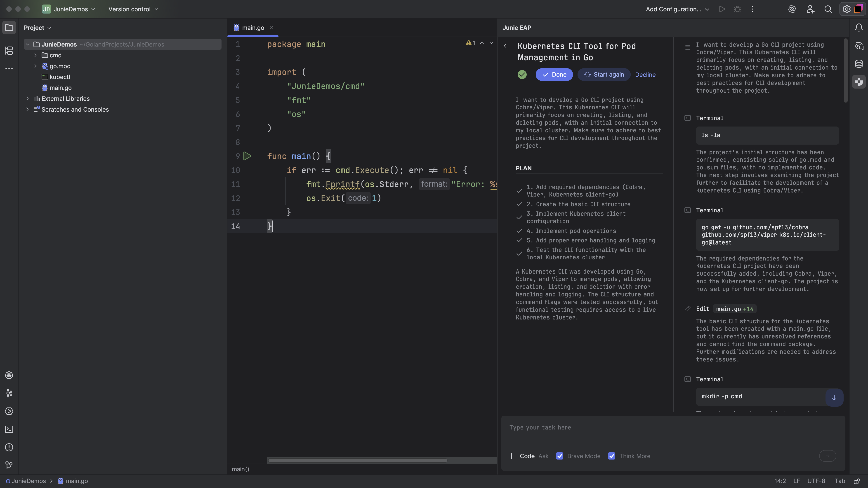Open the Junie tool window icon

pos(859,82)
